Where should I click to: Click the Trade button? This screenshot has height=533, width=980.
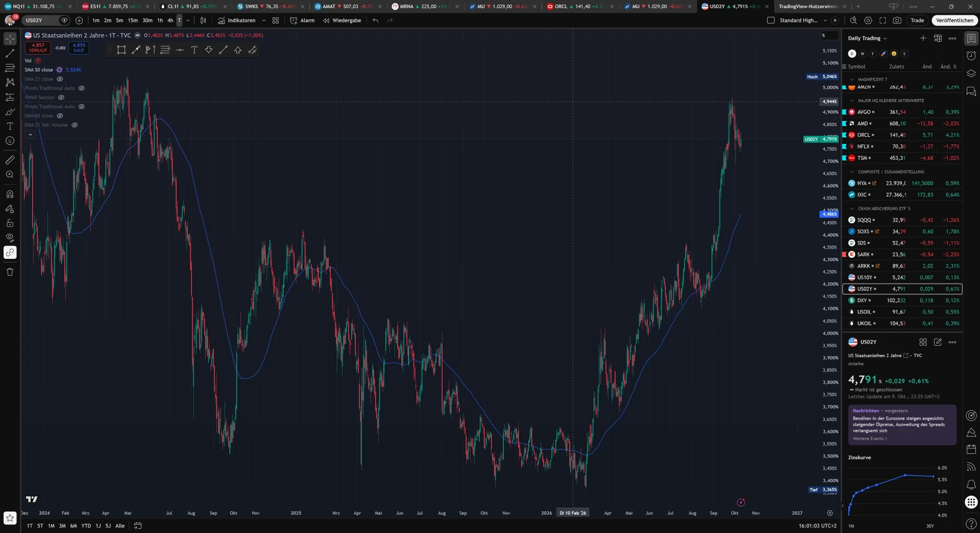click(917, 20)
